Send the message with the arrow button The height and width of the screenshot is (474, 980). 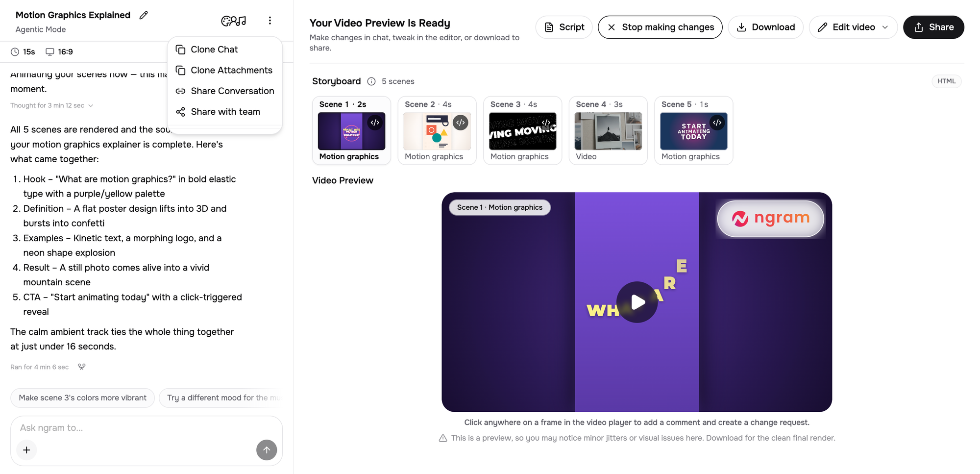click(267, 450)
